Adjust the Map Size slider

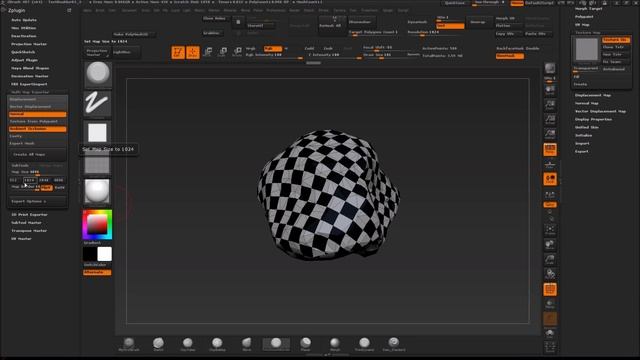click(x=37, y=172)
